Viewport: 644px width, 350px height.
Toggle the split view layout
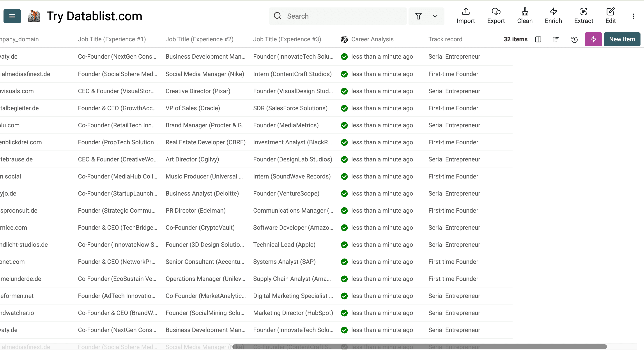(x=538, y=39)
